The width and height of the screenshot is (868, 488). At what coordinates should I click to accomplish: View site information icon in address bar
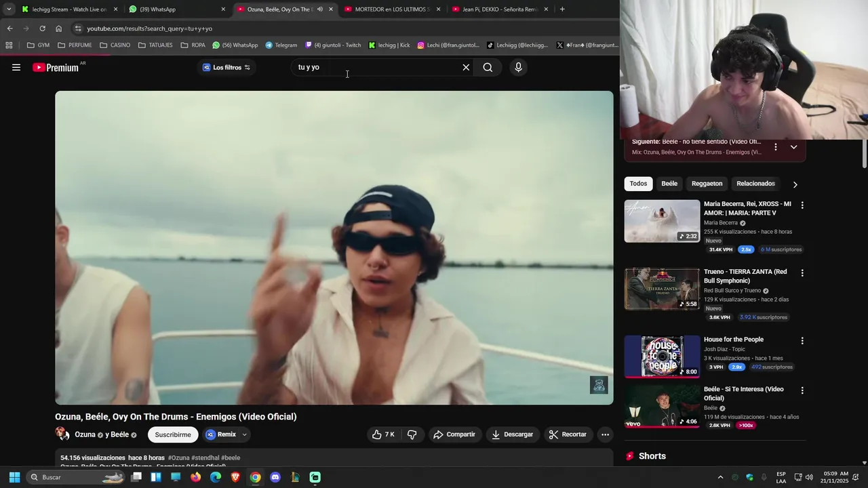pos(78,28)
